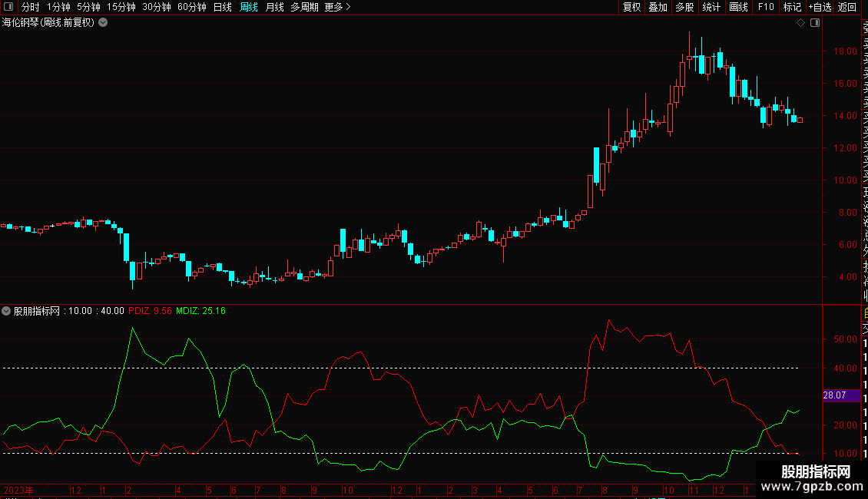Click the 2023年 date axis label

coord(18,490)
